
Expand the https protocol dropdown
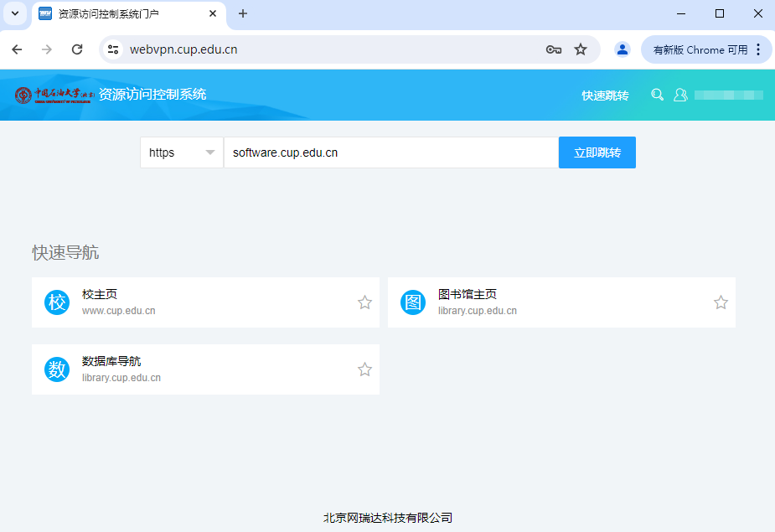[182, 152]
